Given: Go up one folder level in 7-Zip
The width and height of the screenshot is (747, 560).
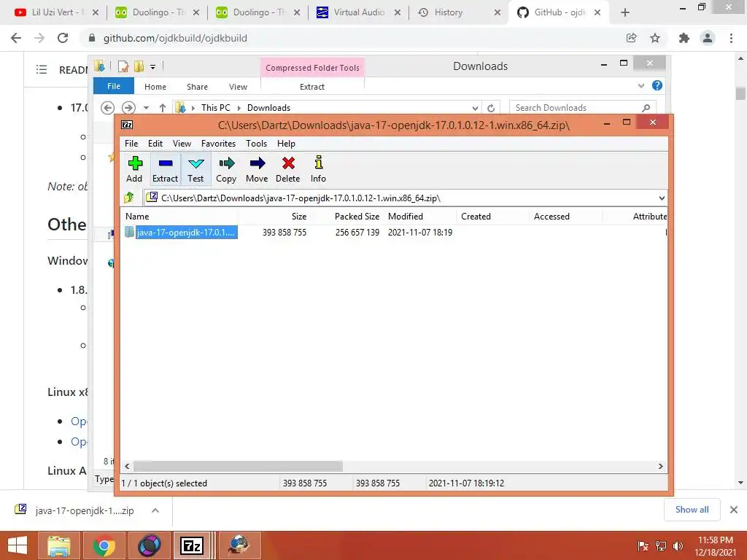Looking at the screenshot, I should (x=129, y=198).
